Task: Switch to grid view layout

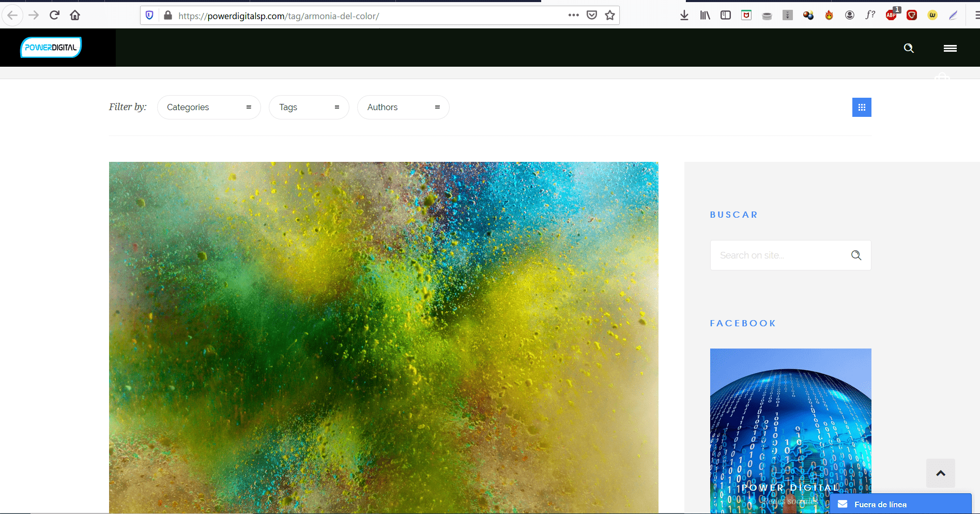Action: pos(862,107)
